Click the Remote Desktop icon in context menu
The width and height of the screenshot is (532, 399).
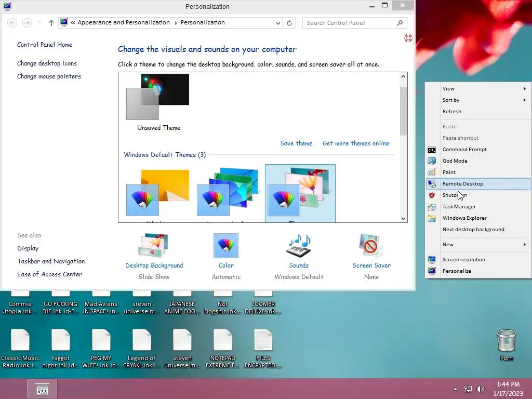432,184
